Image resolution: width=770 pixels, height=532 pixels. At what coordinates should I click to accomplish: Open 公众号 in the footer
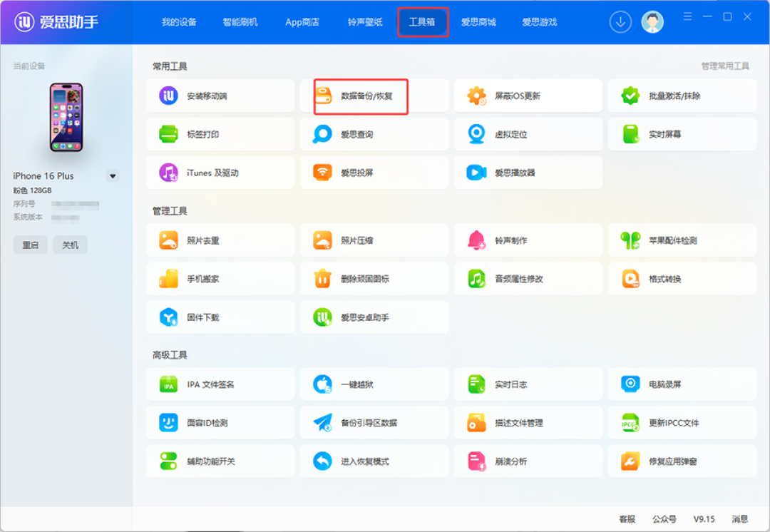664,518
